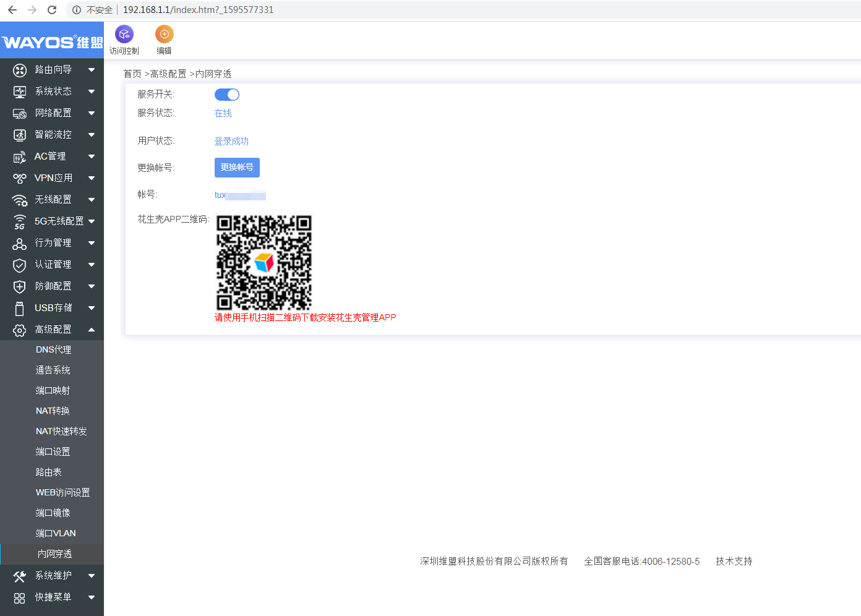This screenshot has height=616, width=861.
Task: Click the 登录成功 user status text
Action: click(x=231, y=141)
